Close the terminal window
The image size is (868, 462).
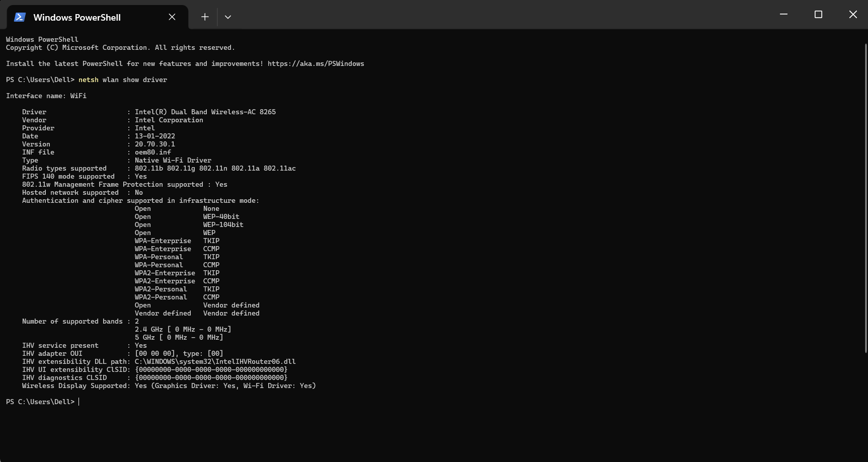pos(853,15)
